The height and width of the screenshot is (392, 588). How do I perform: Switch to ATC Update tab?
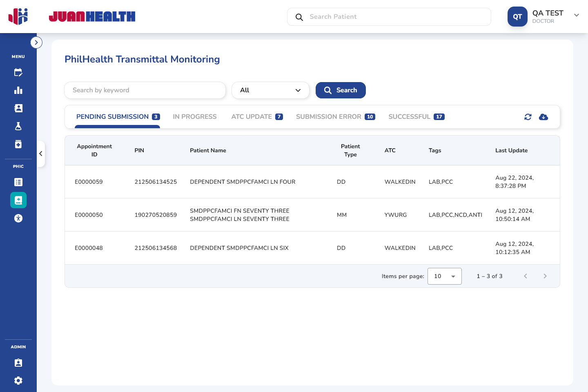coord(257,117)
